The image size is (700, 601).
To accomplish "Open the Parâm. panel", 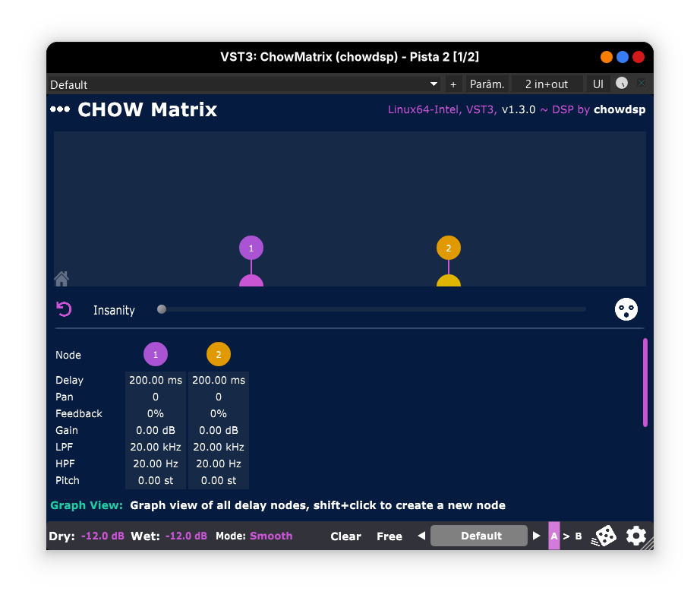I will pos(487,84).
